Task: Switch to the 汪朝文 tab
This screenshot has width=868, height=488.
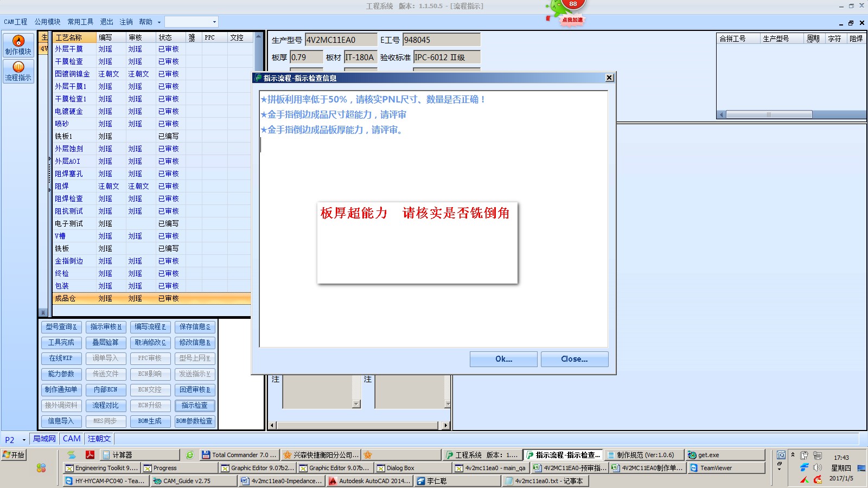Action: (x=99, y=439)
